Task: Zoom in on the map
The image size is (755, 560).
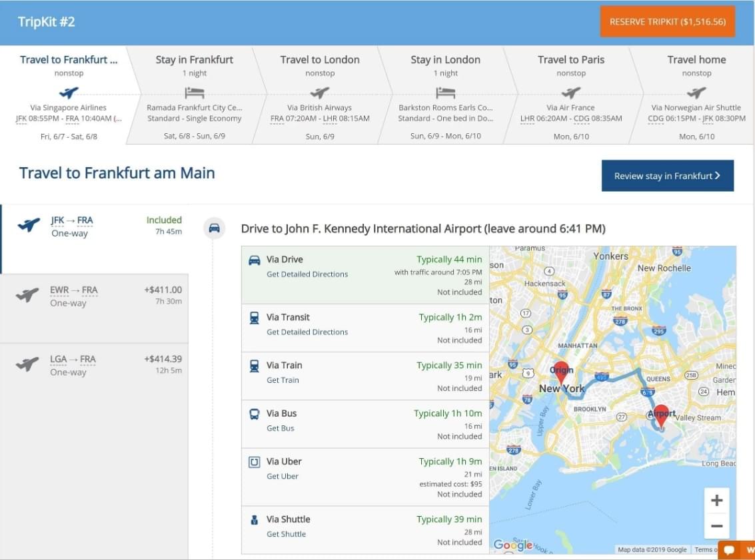Action: pos(716,500)
